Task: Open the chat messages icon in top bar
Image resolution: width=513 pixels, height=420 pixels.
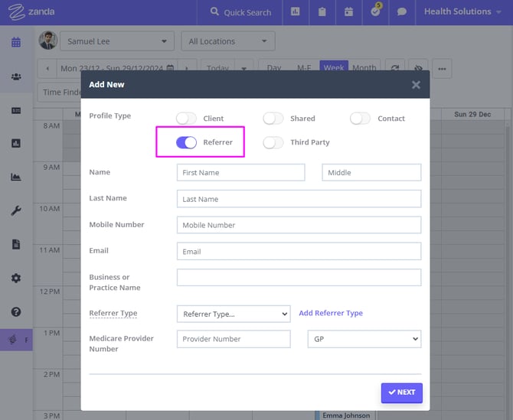Action: click(401, 12)
